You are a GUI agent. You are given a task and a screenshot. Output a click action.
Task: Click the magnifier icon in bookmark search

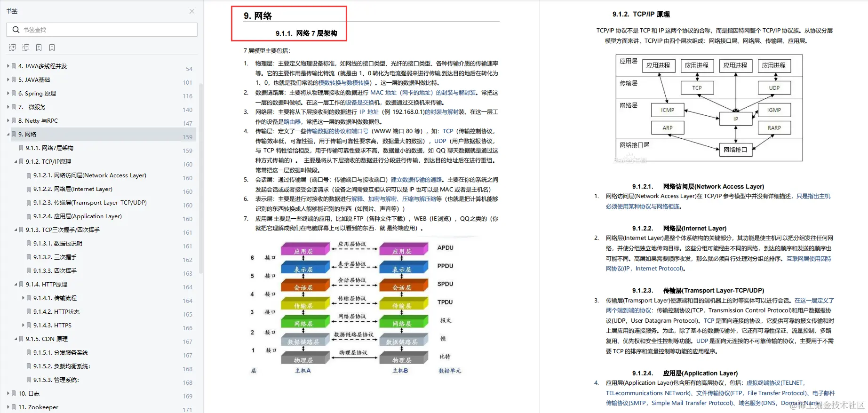pyautogui.click(x=16, y=30)
